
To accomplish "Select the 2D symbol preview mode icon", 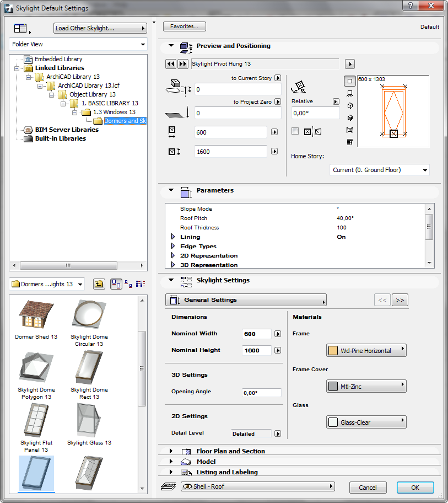I will click(349, 81).
